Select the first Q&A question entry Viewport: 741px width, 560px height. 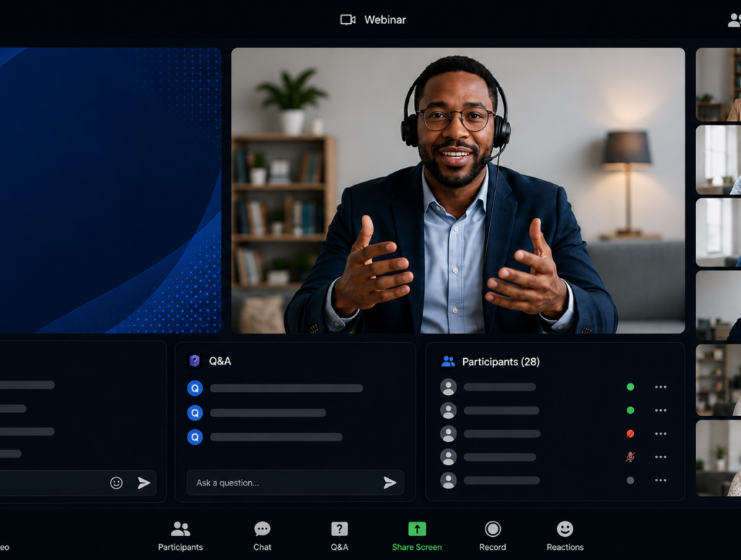pyautogui.click(x=275, y=388)
